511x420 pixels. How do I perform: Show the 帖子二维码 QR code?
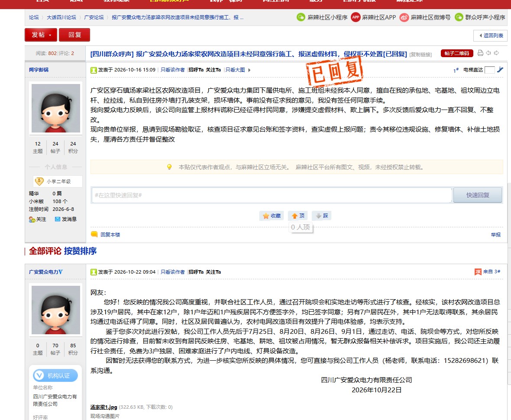coord(456,53)
